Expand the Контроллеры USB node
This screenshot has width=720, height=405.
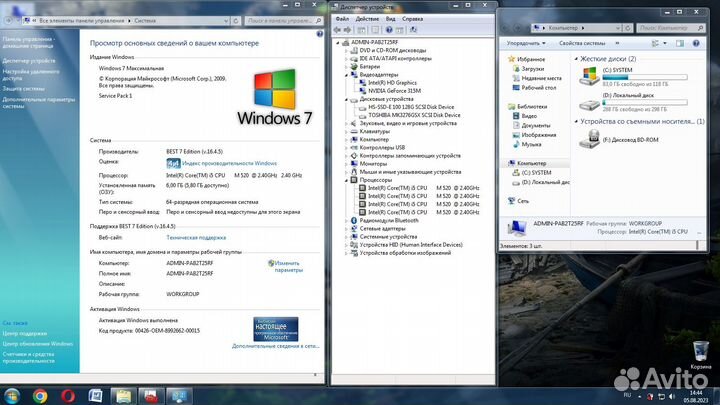[347, 148]
